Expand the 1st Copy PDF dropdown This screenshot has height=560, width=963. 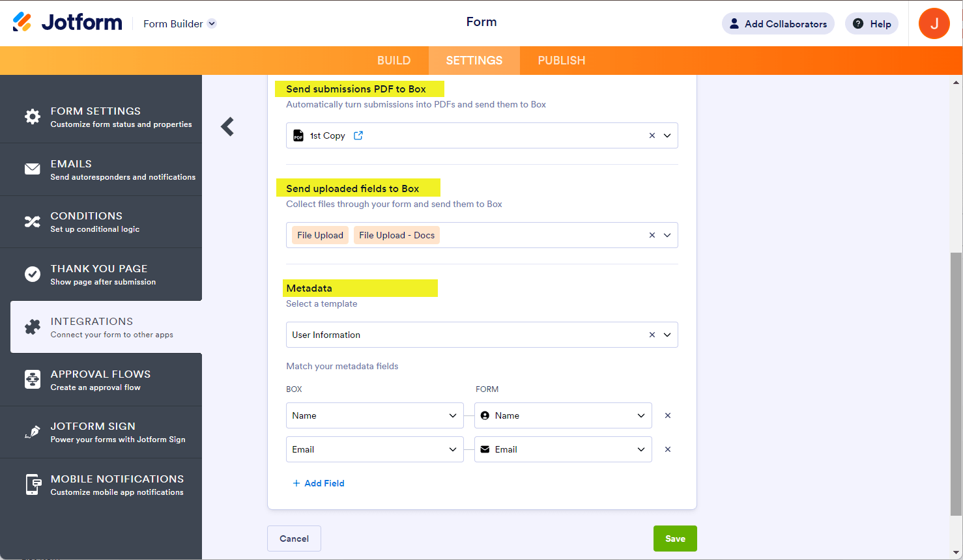coord(667,135)
